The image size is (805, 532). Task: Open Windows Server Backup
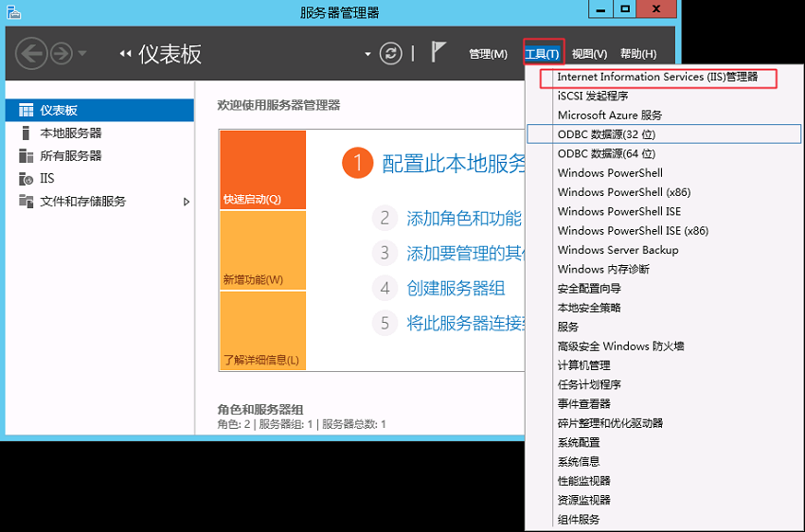[x=618, y=250]
